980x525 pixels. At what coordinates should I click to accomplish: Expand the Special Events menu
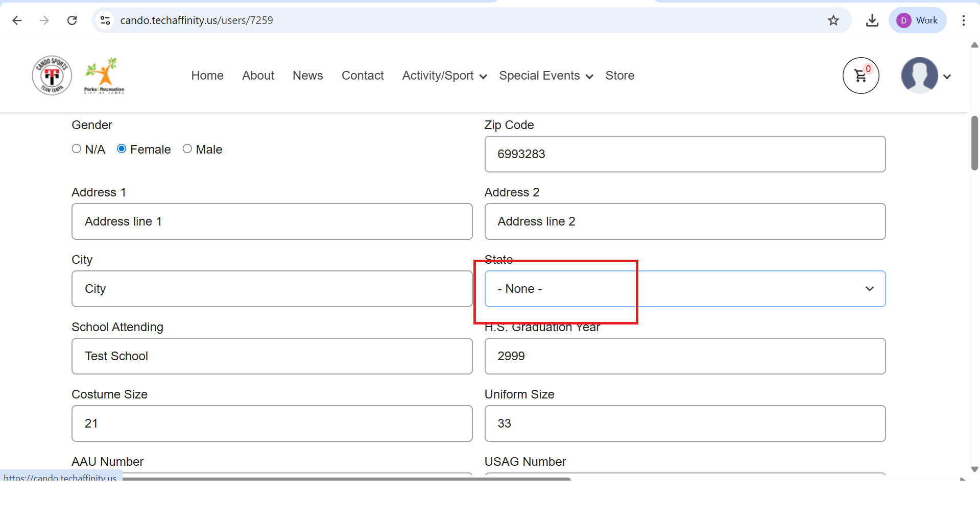click(x=545, y=76)
